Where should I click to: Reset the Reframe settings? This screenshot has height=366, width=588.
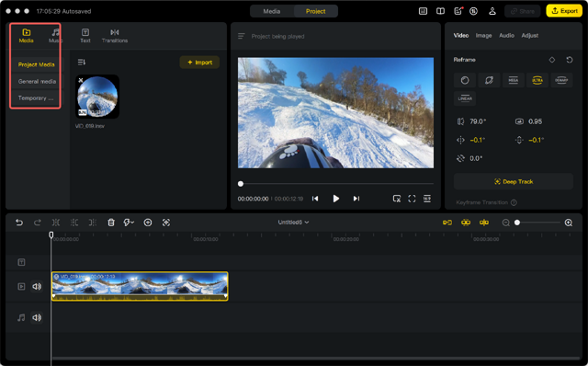pyautogui.click(x=570, y=60)
